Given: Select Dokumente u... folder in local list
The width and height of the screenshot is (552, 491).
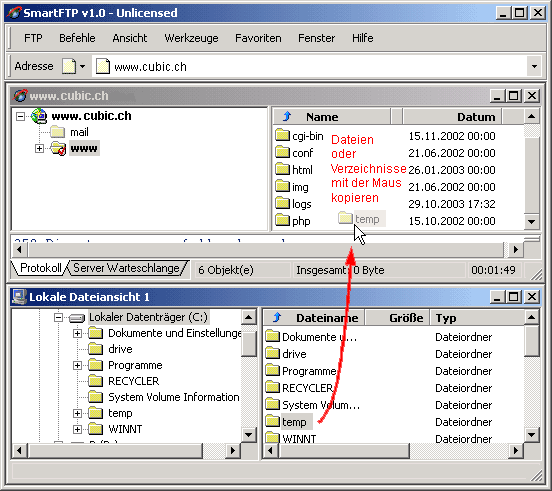Looking at the screenshot, I should pos(312,337).
